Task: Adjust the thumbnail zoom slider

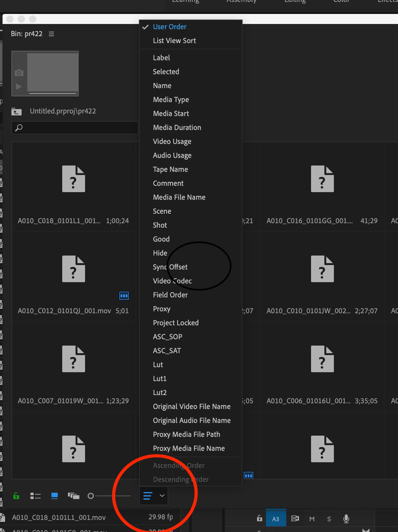Action: (109, 496)
